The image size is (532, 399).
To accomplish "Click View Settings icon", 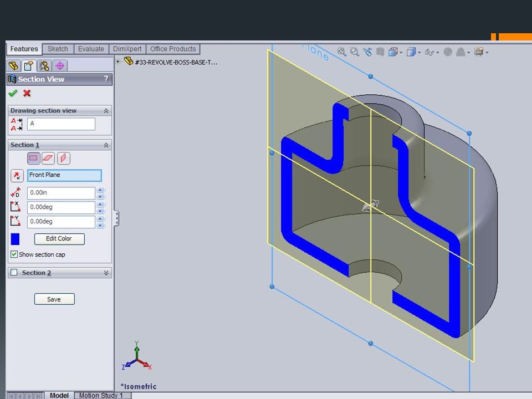I will [479, 52].
